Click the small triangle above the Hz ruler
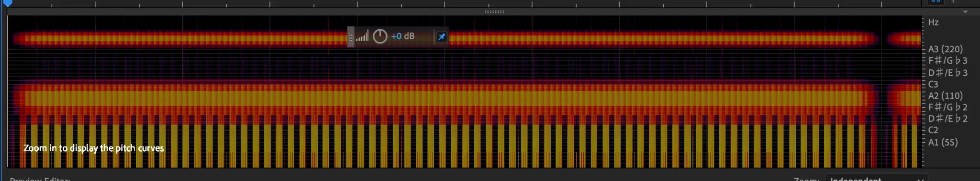This screenshot has height=181, width=980. (x=965, y=12)
